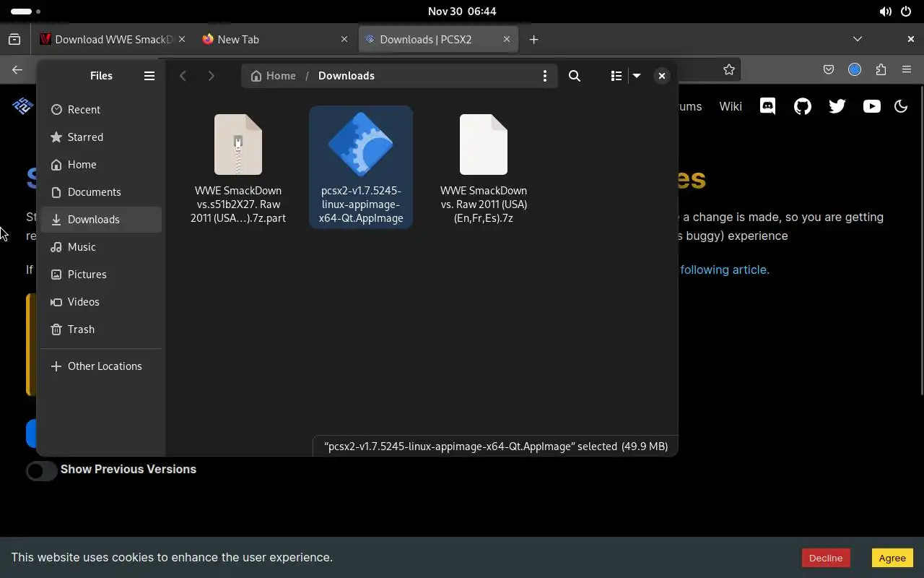Decline the website cookies
The width and height of the screenshot is (924, 578).
point(826,558)
